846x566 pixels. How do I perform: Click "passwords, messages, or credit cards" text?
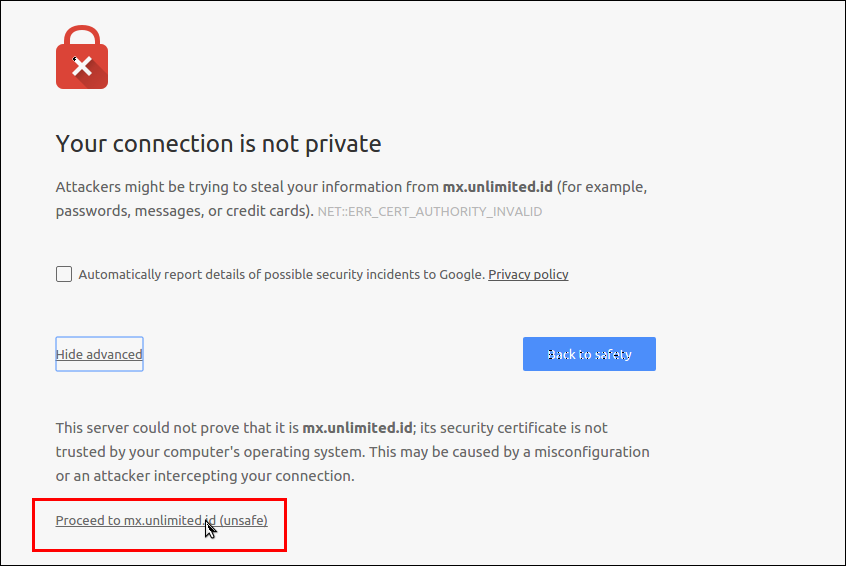(185, 211)
